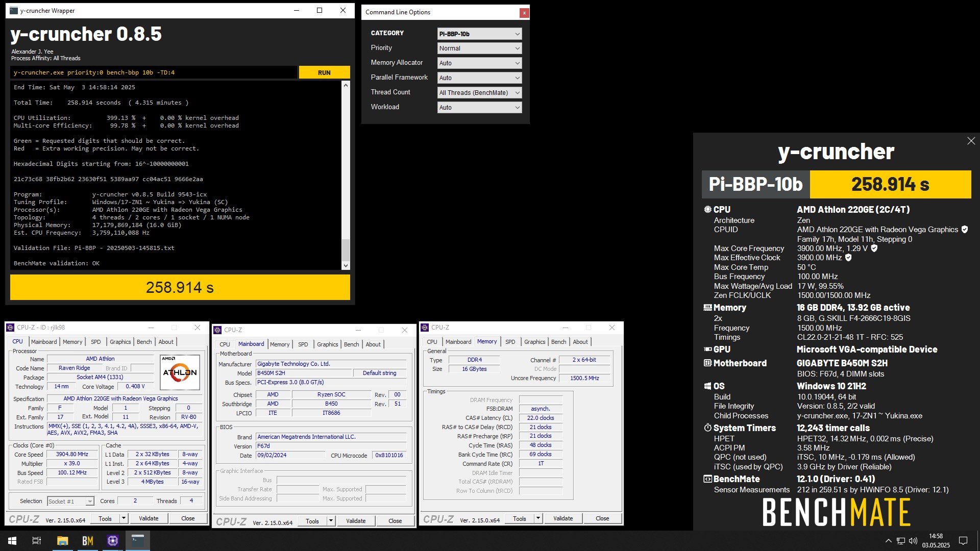Image resolution: width=980 pixels, height=551 pixels.
Task: Click the OS Windows icon in BenchMate
Action: [x=707, y=386]
